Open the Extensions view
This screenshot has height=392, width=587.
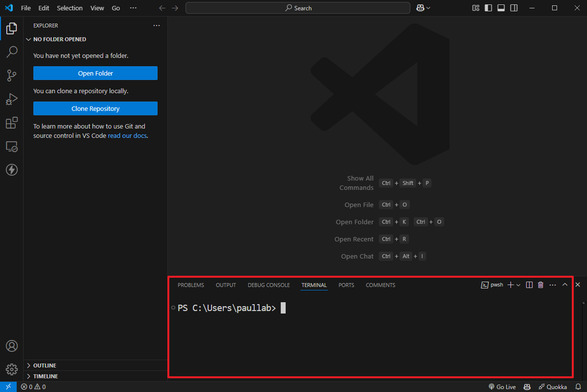[12, 123]
